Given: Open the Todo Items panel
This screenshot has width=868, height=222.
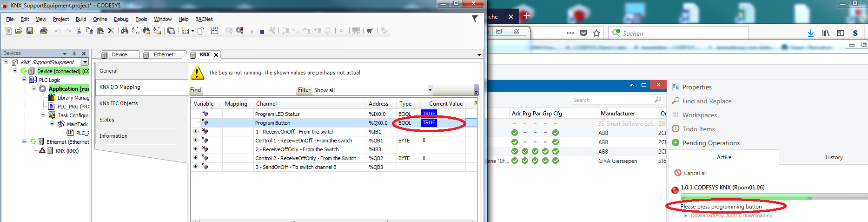Looking at the screenshot, I should tap(698, 129).
